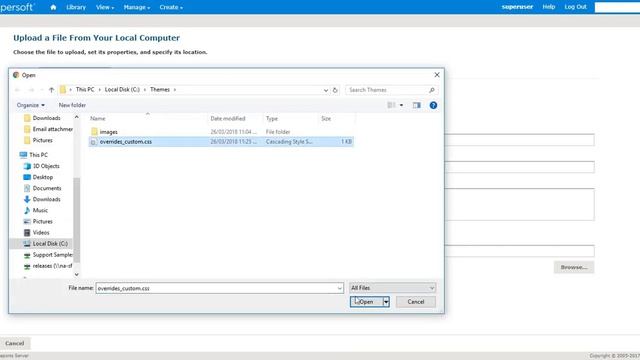Select top Pictures quick access folder
Image resolution: width=640 pixels, height=360 pixels.
[38, 140]
